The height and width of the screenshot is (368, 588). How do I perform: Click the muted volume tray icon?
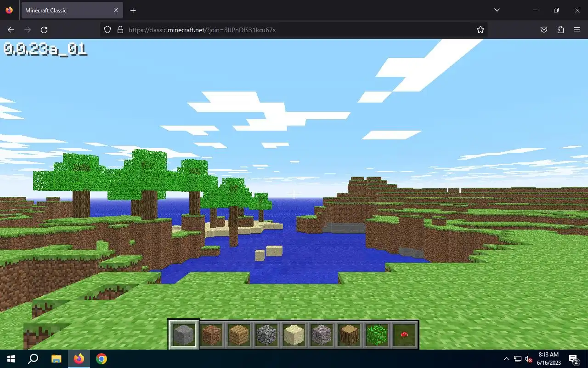[529, 359]
